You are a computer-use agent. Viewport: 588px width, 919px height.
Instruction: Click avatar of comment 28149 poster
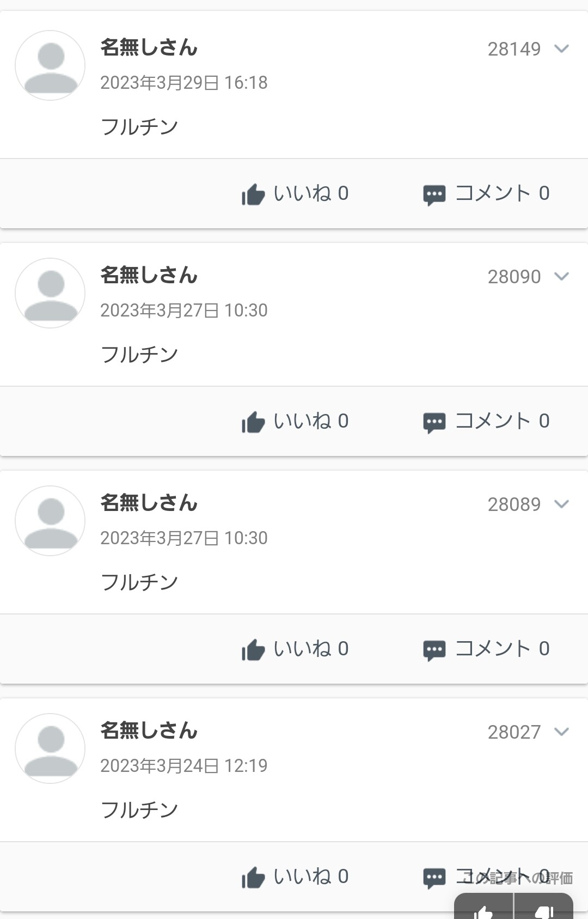[50, 65]
